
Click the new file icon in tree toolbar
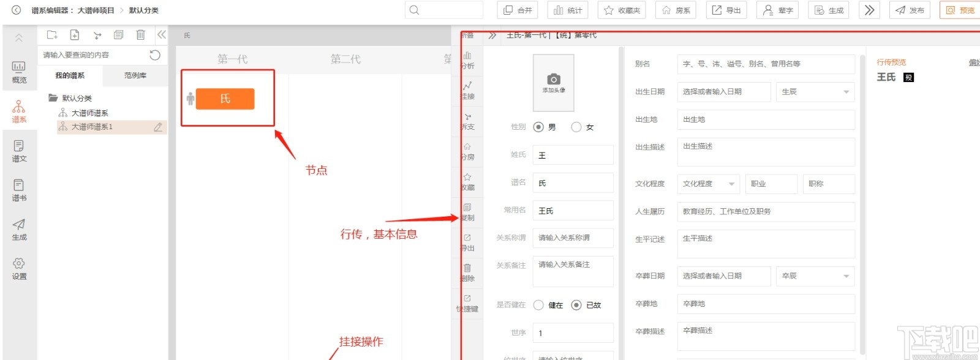[74, 35]
